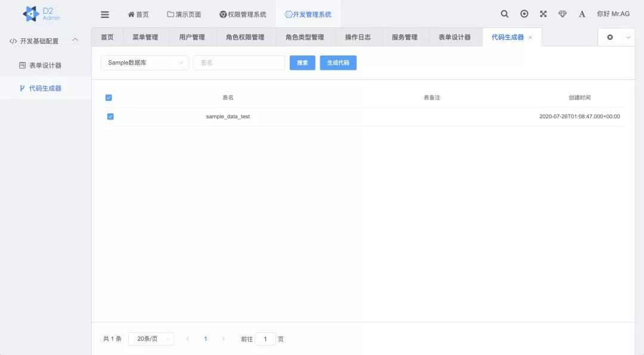This screenshot has height=355, width=644.
Task: Click the 搜索 button
Action: pos(302,62)
